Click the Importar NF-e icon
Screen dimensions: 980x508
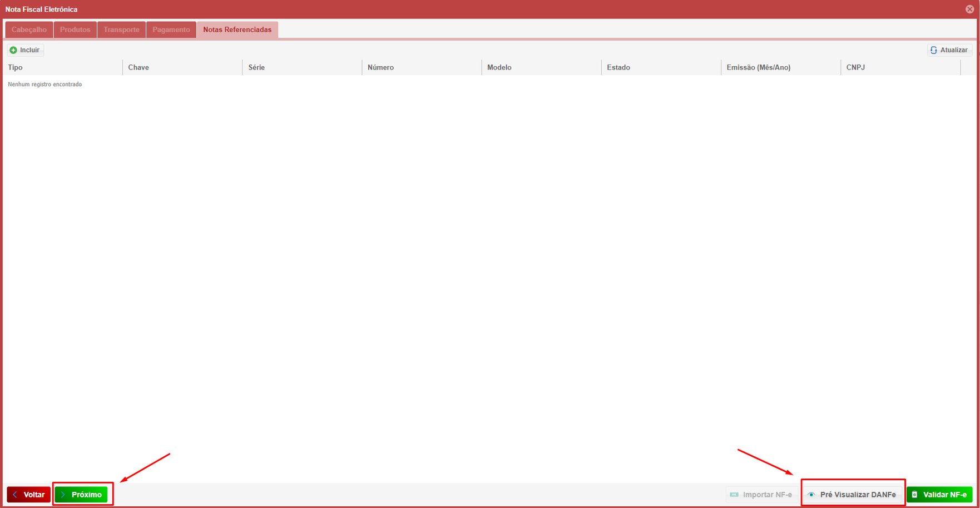(734, 495)
